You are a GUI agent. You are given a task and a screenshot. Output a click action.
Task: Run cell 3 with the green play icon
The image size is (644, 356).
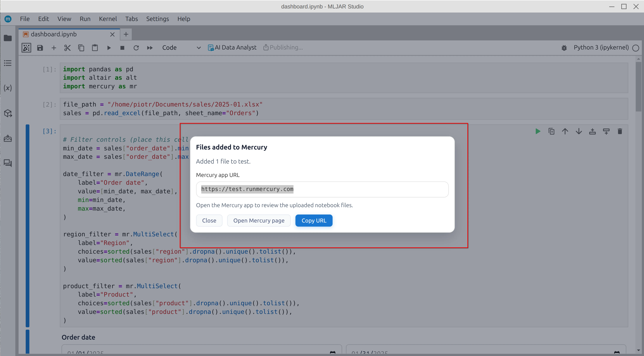[x=538, y=131]
